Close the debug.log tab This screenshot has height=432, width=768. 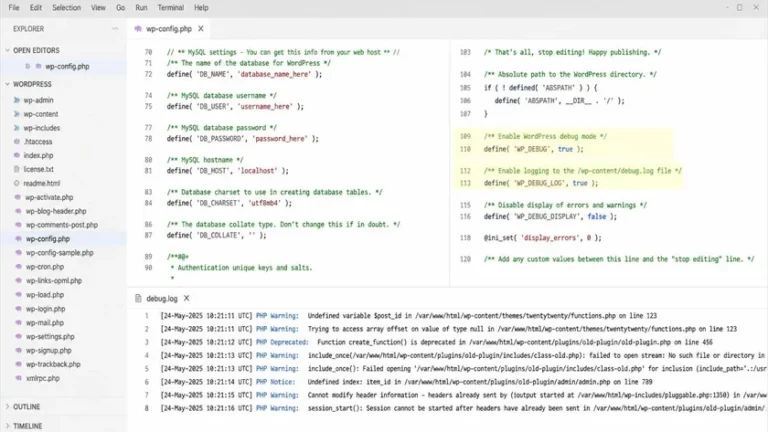click(x=187, y=298)
